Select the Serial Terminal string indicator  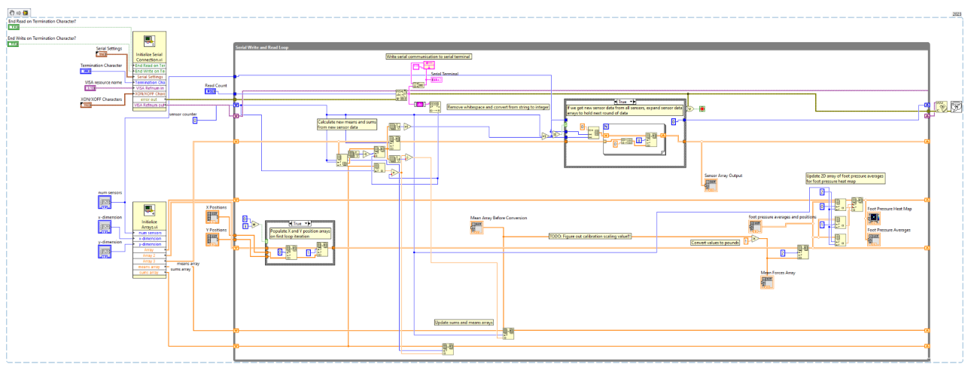point(437,79)
